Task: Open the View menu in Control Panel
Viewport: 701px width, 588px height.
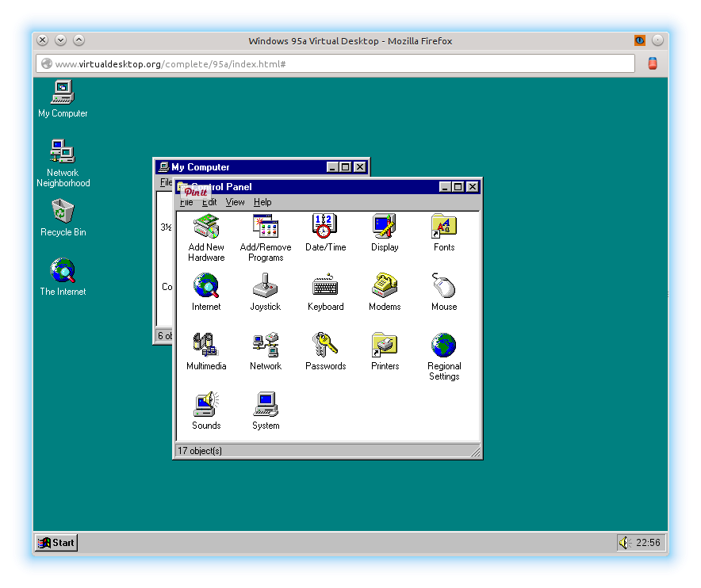Action: pos(236,202)
